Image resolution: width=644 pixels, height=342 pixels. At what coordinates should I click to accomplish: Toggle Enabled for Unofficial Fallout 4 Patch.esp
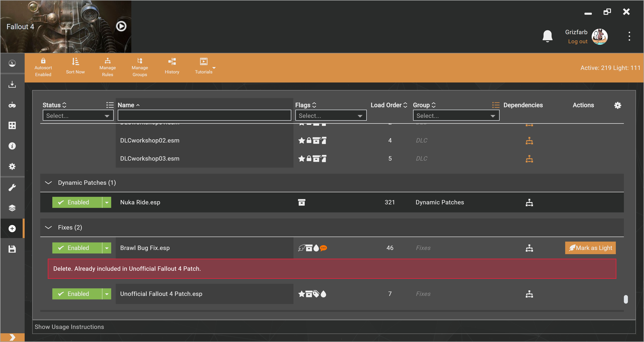(x=77, y=294)
